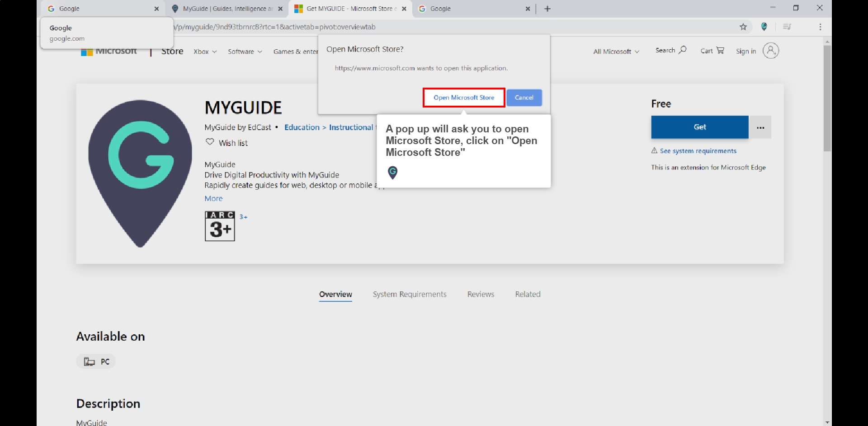Click the warning icon beside system requirements
Screen dimensions: 868x426
[x=654, y=150]
